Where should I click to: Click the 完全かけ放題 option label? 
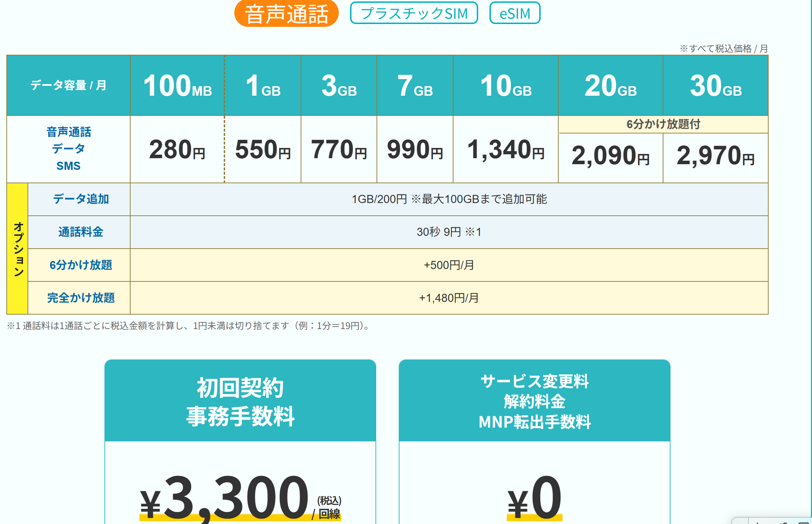click(81, 298)
